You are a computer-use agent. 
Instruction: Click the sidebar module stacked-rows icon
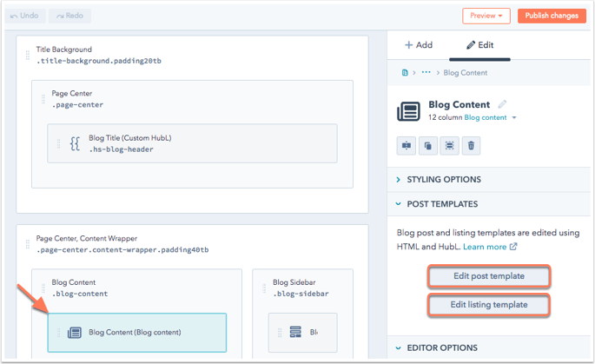(x=295, y=332)
